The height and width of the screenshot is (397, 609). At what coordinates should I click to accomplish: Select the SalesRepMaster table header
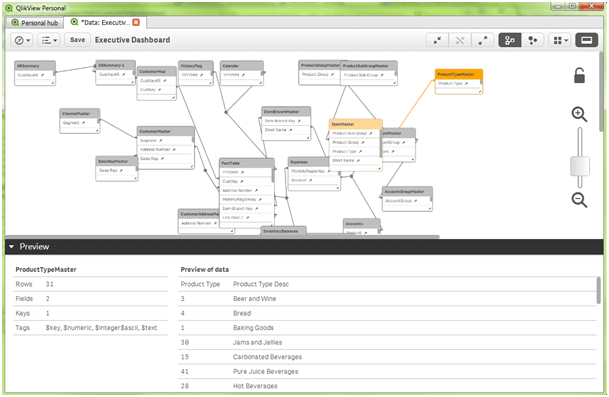(117, 161)
